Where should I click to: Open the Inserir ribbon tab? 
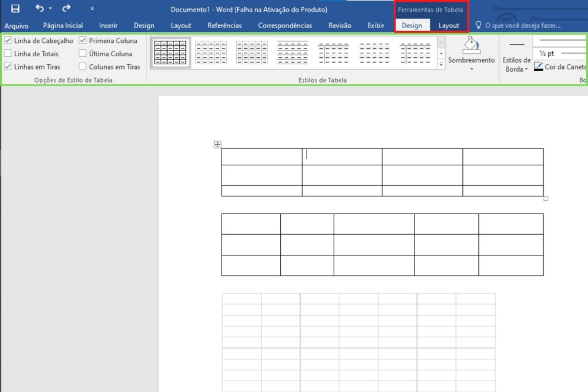pos(108,25)
